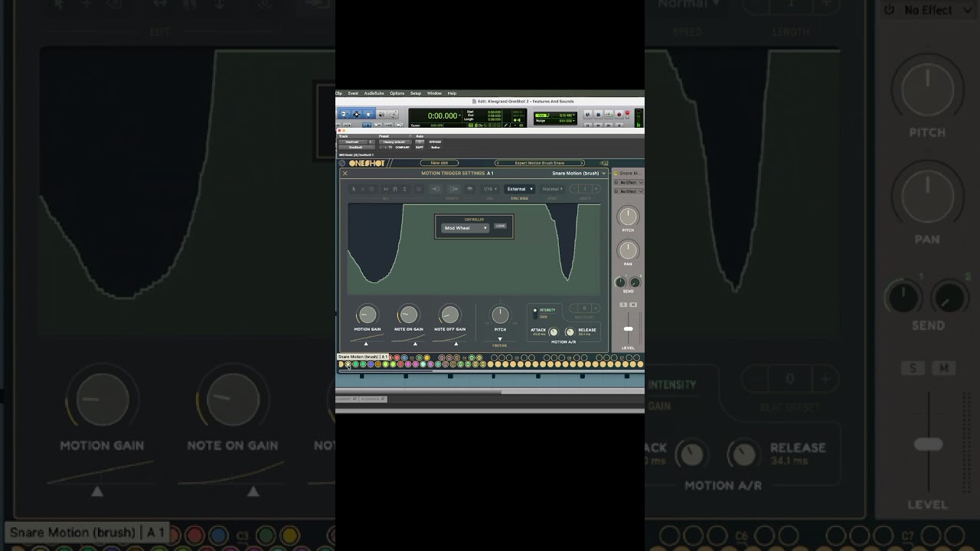Viewport: 980px width, 551px height.
Task: Solo the slot with S button
Action: point(623,305)
